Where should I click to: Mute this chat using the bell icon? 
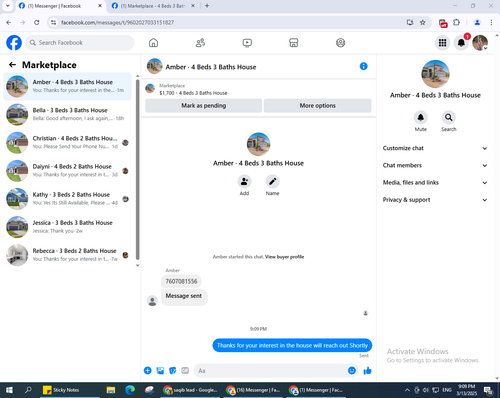click(421, 117)
